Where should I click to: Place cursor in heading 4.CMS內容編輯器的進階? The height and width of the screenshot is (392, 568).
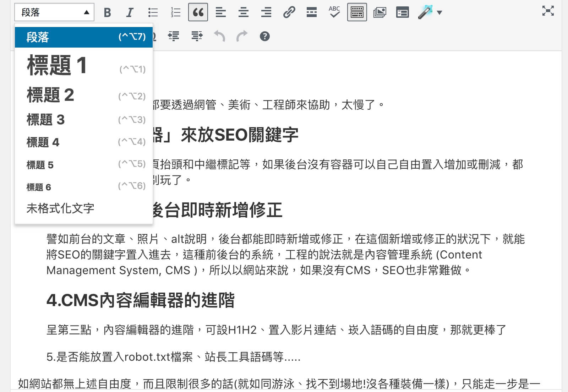pyautogui.click(x=141, y=300)
